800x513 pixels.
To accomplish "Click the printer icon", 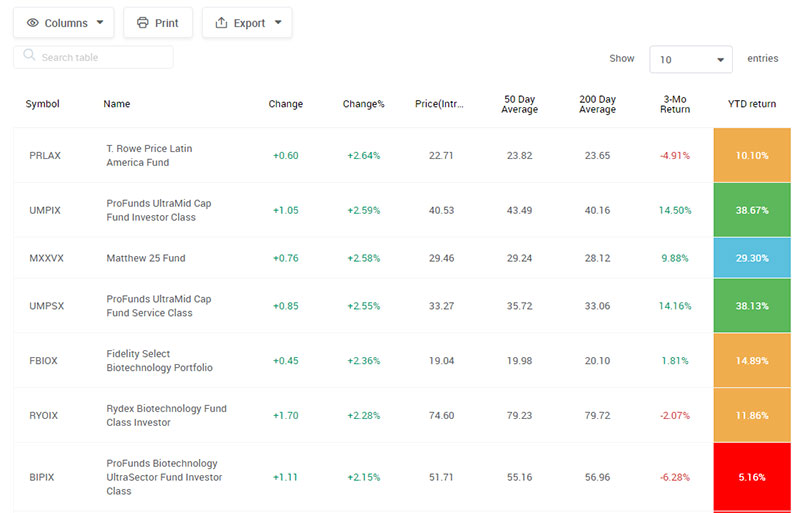I will coord(142,23).
